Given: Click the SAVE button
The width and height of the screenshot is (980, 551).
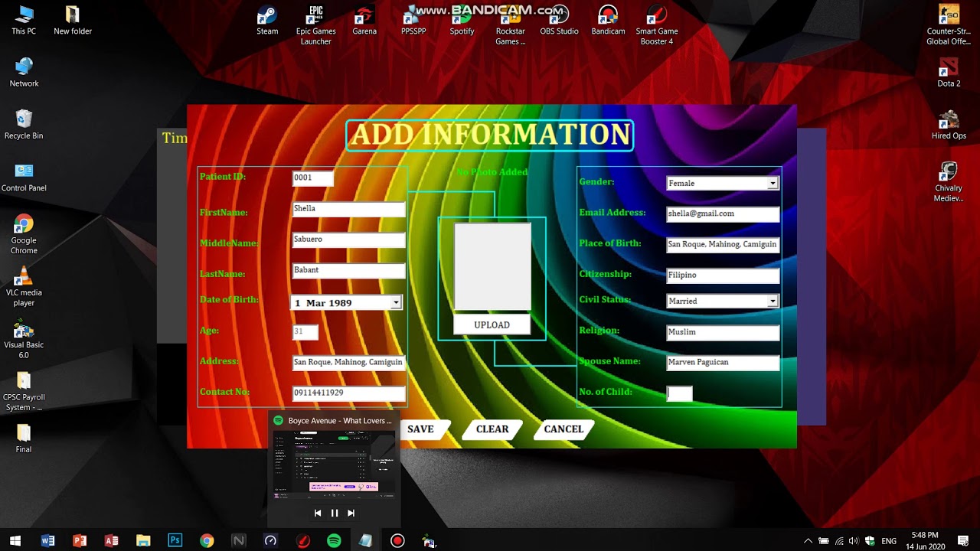Looking at the screenshot, I should [x=420, y=429].
